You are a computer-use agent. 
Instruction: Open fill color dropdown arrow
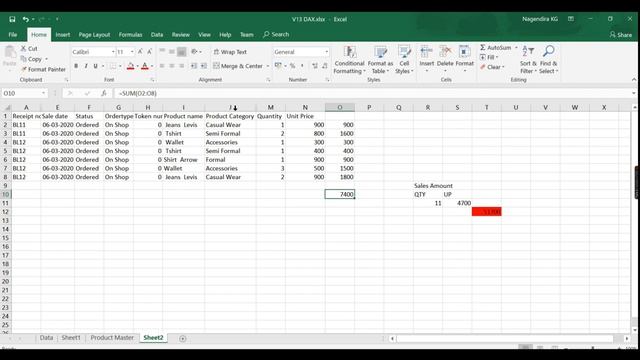coord(138,66)
